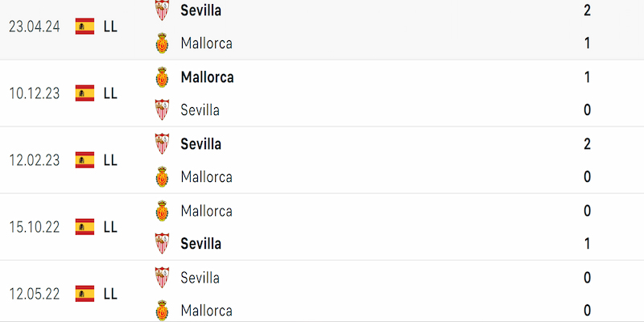Click Sevilla crest in 15.10.22 match
Screen dimensions: 644x322
pyautogui.click(x=162, y=244)
